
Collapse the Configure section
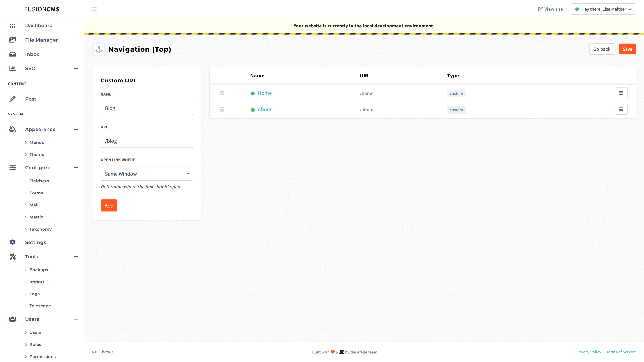(x=76, y=168)
